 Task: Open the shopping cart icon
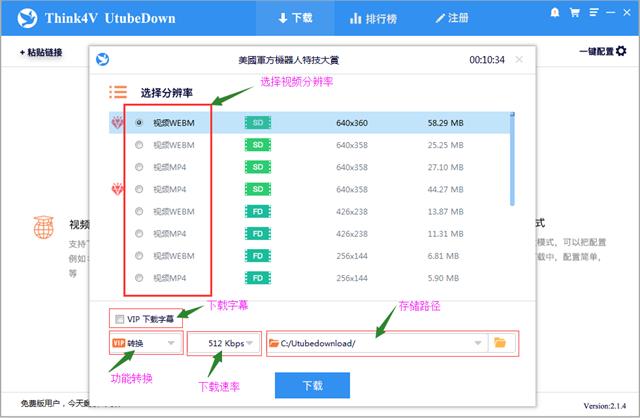[575, 13]
